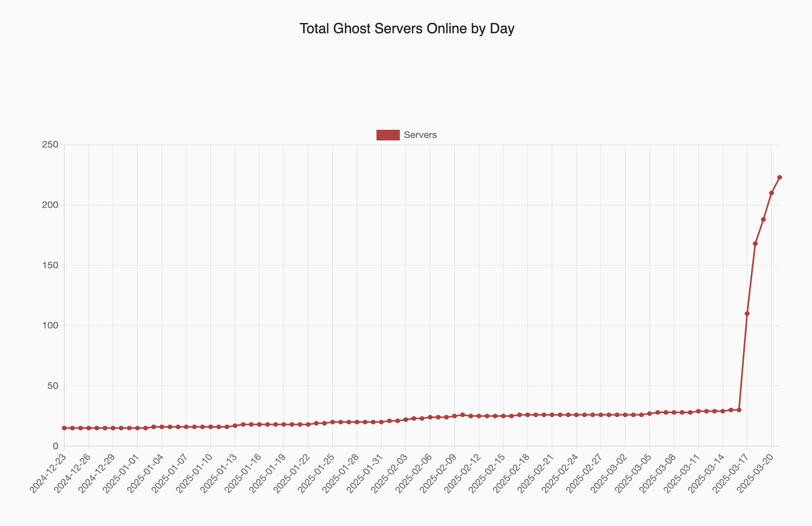Click the 100 y-axis label
This screenshot has width=812, height=526.
coord(50,326)
